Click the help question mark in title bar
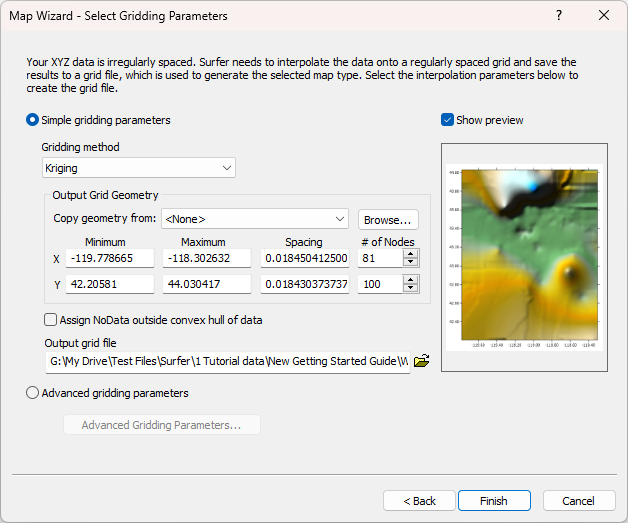Viewport: 628px width, 523px height. 559,16
